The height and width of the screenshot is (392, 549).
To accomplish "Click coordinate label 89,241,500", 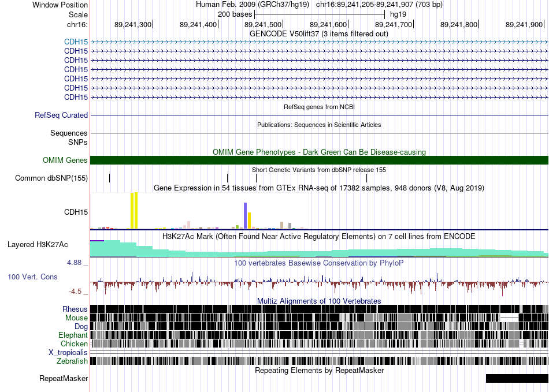I will coord(263,24).
